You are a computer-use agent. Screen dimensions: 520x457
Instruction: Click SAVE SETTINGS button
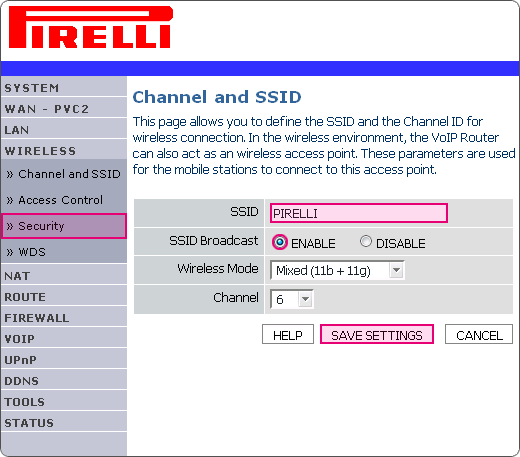click(377, 334)
